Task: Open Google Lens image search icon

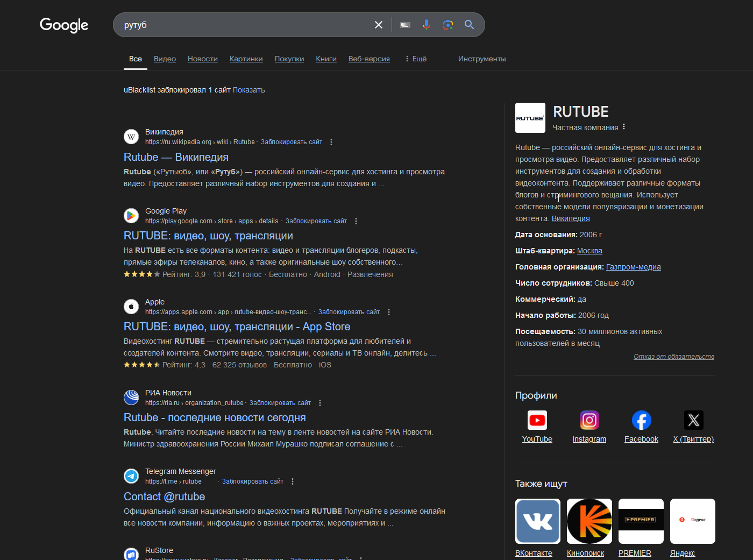Action: click(448, 25)
